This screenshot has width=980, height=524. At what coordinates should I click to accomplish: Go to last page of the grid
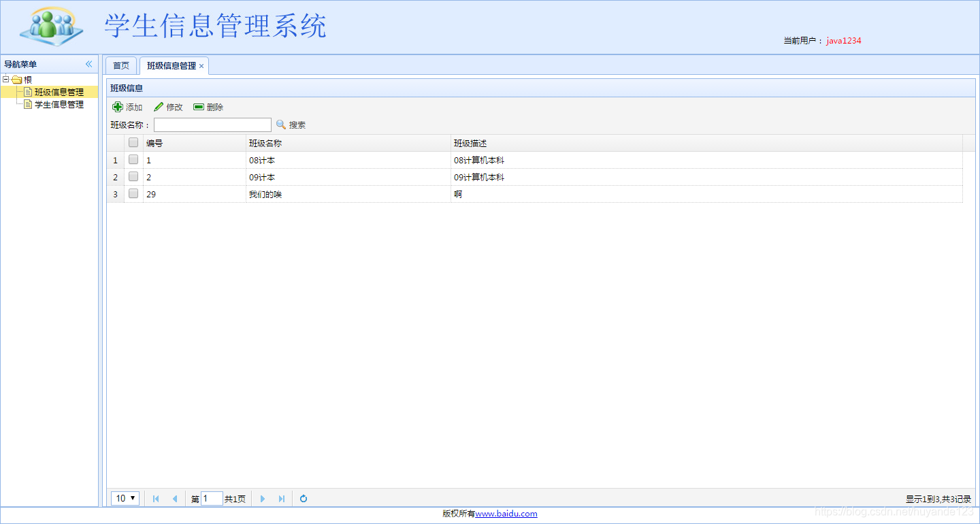click(281, 499)
